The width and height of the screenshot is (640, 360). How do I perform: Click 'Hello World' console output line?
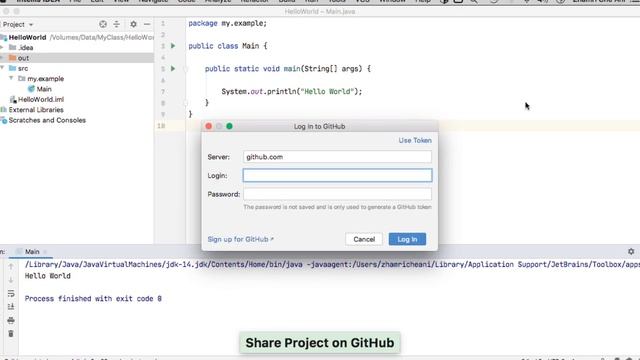pos(48,276)
